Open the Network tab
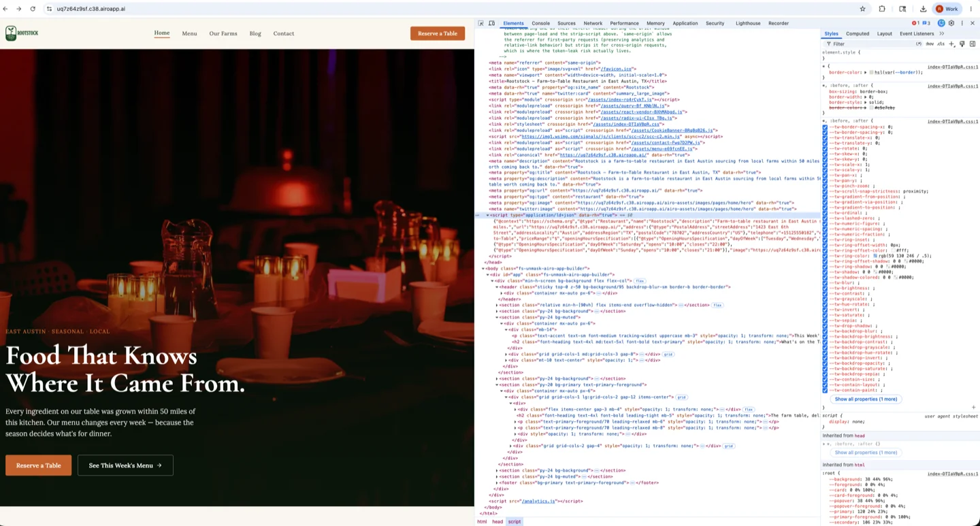Viewport: 980px width, 526px height. 593,23
